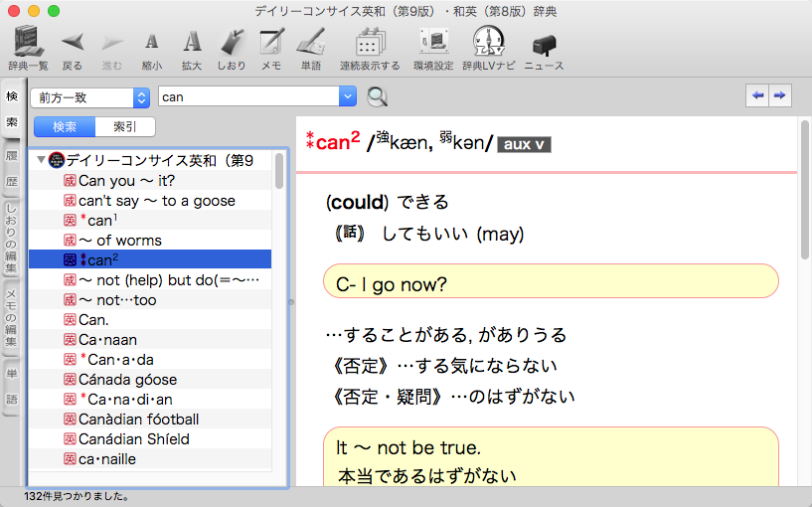Click the shrink text (縮小) icon

tap(151, 42)
